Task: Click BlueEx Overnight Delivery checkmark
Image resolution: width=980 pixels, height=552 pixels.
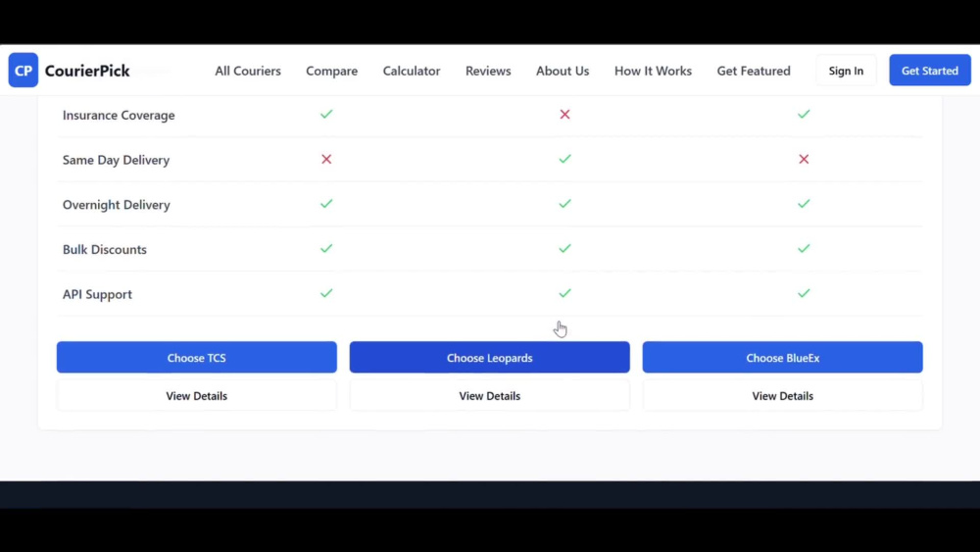Action: pos(804,204)
